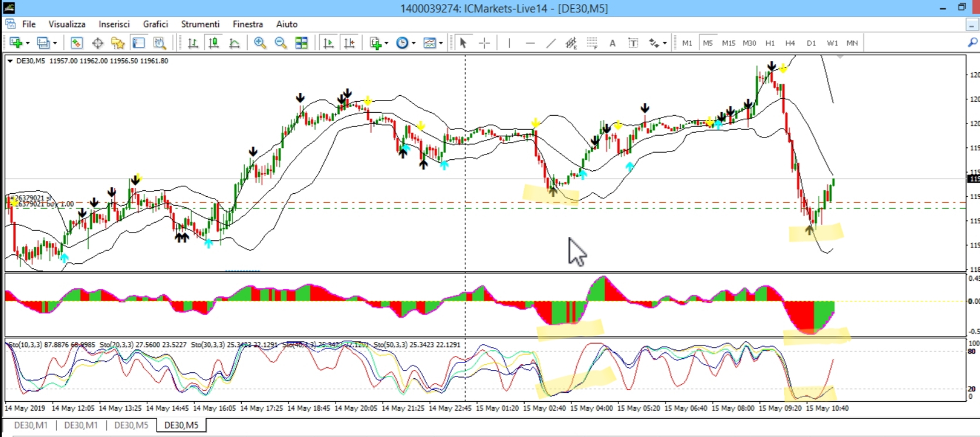Open the Grafici menu

point(156,24)
